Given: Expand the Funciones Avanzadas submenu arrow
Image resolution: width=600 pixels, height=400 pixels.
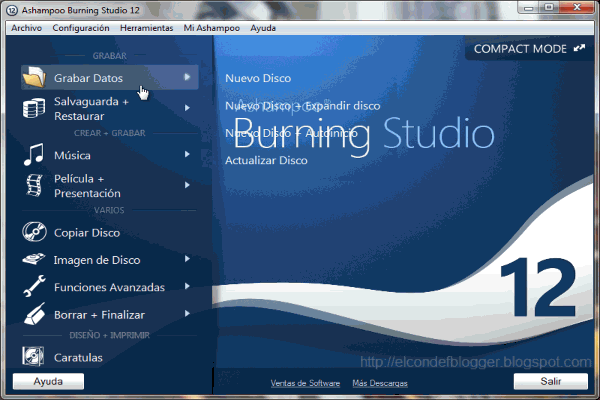Looking at the screenshot, I should [x=187, y=287].
